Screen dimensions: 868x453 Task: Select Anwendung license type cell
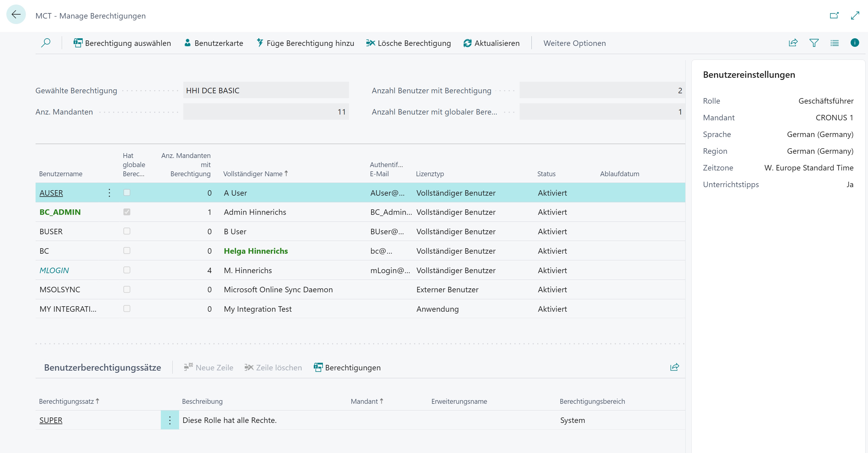click(437, 309)
